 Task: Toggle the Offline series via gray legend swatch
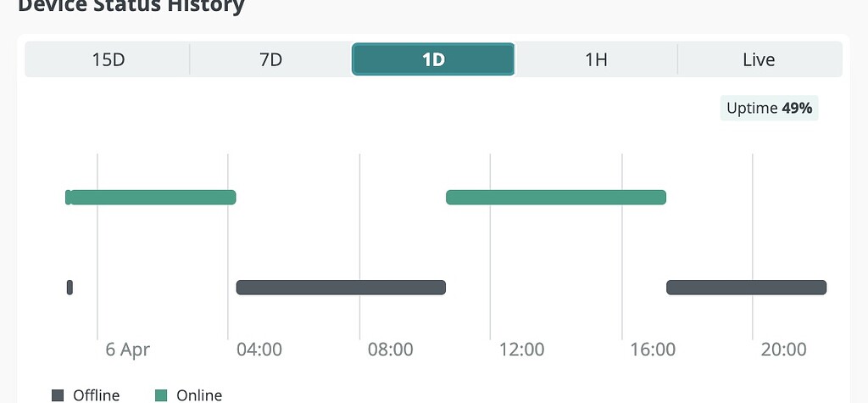point(58,395)
